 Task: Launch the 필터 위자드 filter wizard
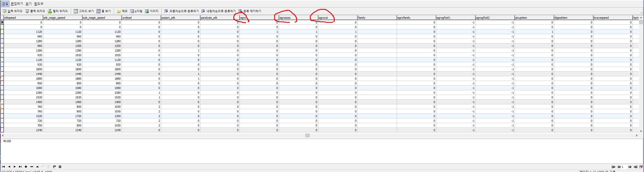point(58,11)
